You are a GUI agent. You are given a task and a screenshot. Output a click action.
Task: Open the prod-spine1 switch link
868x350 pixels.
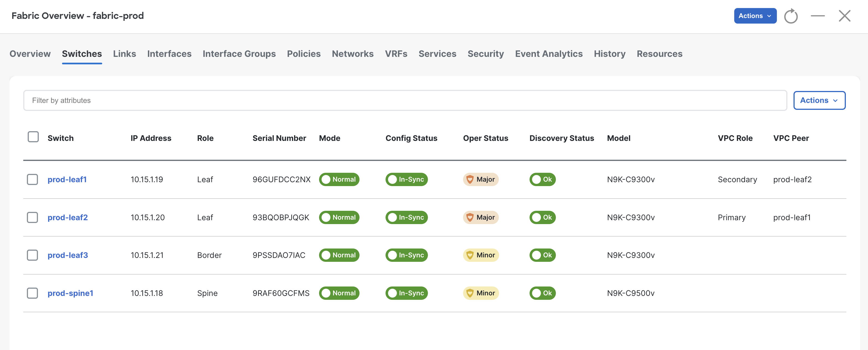(x=70, y=293)
